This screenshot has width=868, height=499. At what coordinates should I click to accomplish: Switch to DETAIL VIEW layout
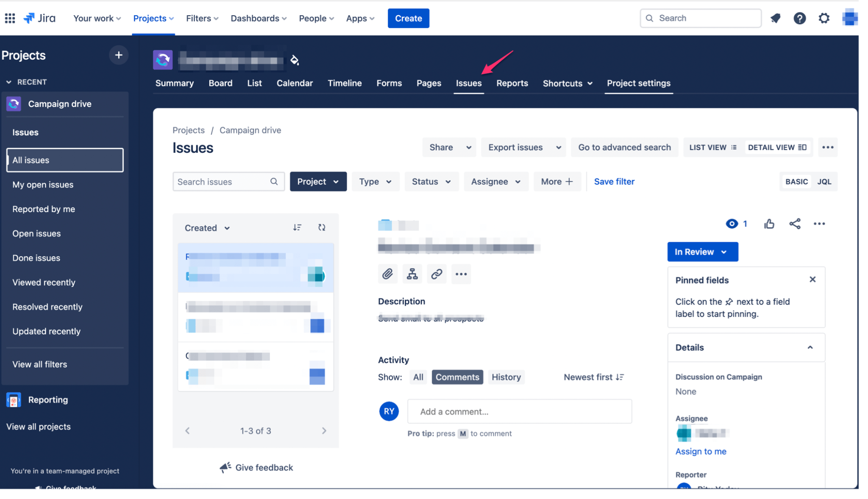tap(778, 147)
